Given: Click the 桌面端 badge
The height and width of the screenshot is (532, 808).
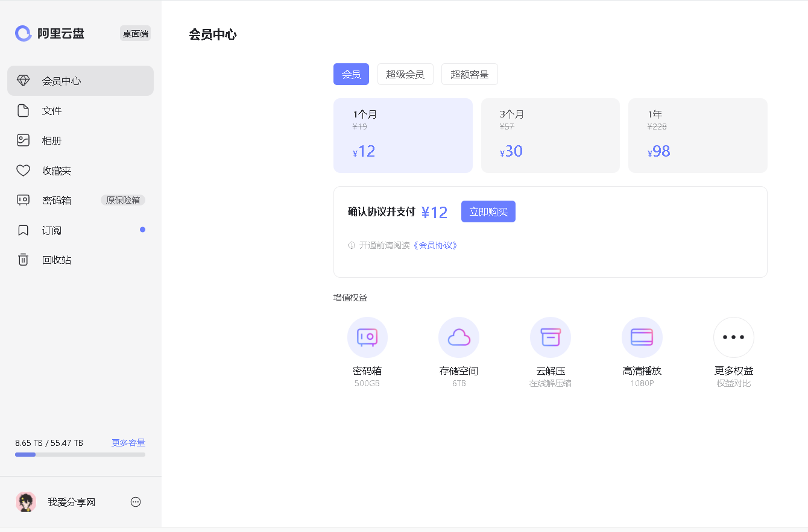Looking at the screenshot, I should [x=136, y=34].
